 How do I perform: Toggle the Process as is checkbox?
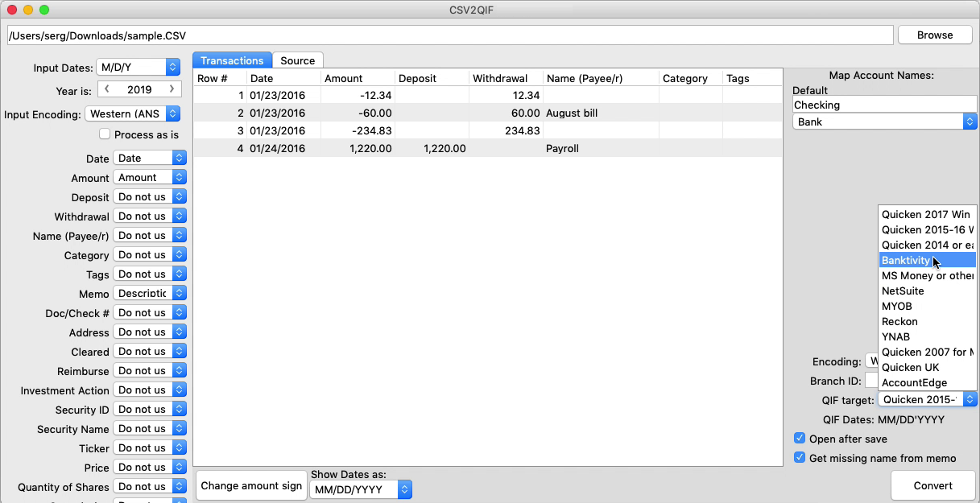(105, 134)
